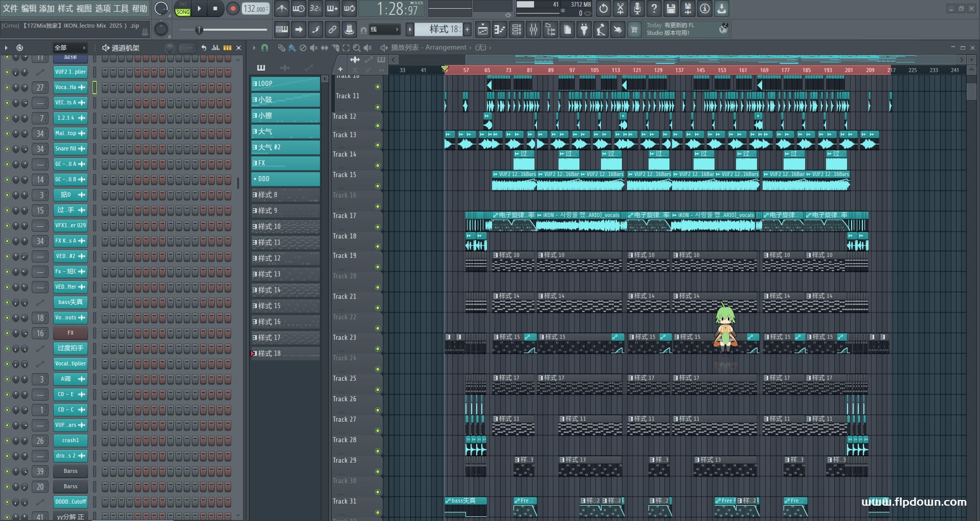Click the metronome icon in top toolbar
Image resolution: width=980 pixels, height=521 pixels.
[281, 9]
